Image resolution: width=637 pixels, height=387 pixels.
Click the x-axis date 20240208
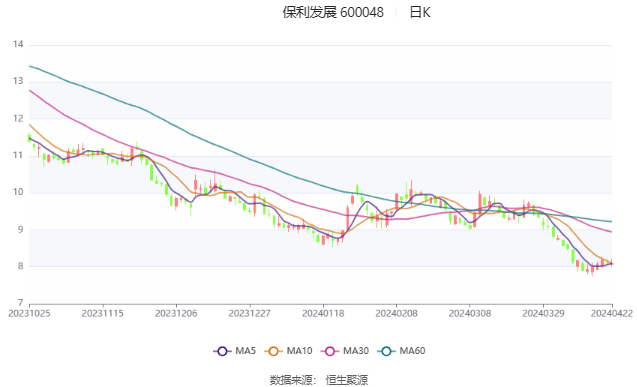tap(396, 313)
